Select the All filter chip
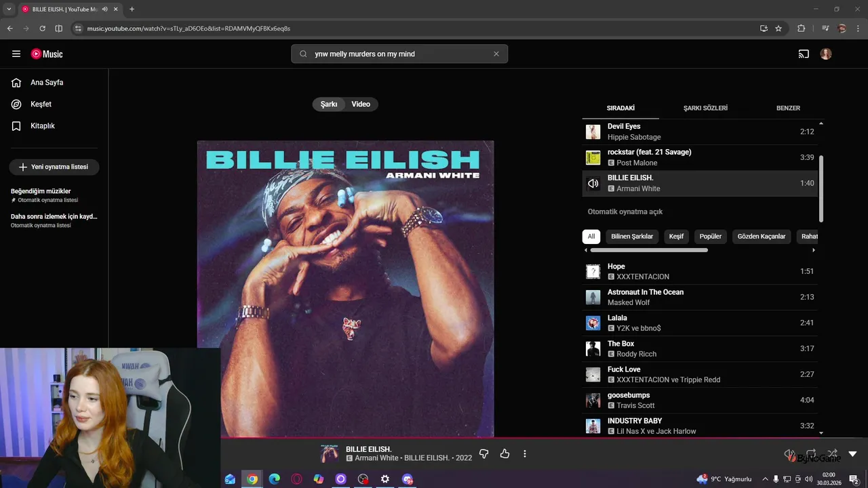 pos(591,237)
